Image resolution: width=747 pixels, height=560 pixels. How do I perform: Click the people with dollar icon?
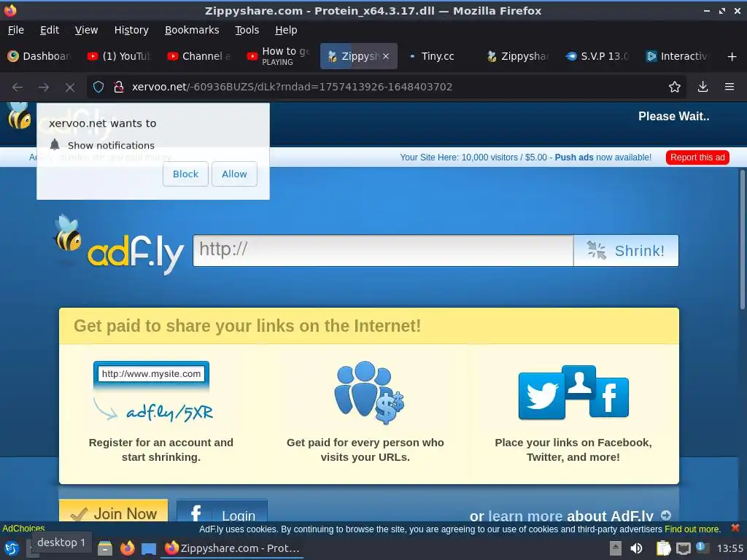coord(368,392)
